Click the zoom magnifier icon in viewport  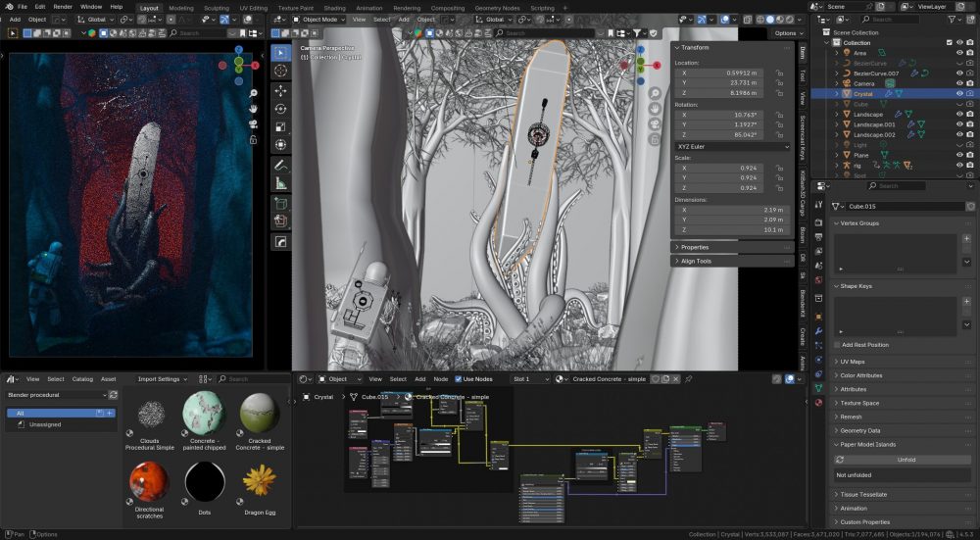coord(656,93)
